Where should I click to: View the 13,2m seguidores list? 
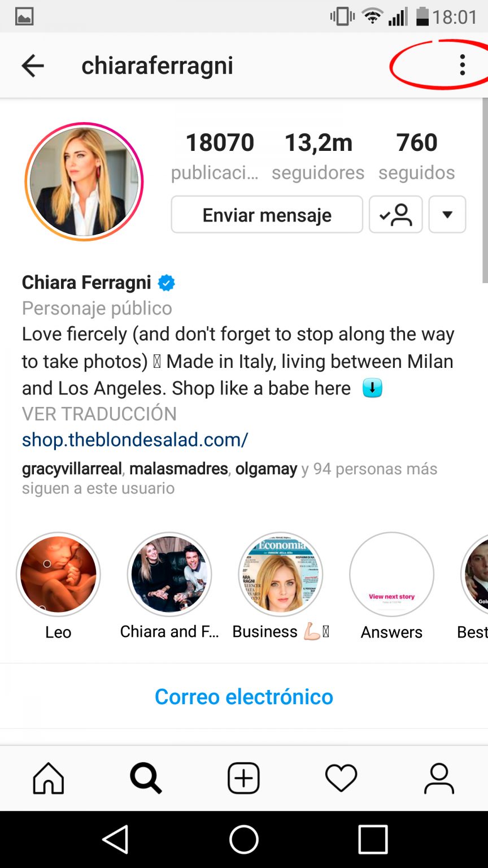[x=318, y=157]
